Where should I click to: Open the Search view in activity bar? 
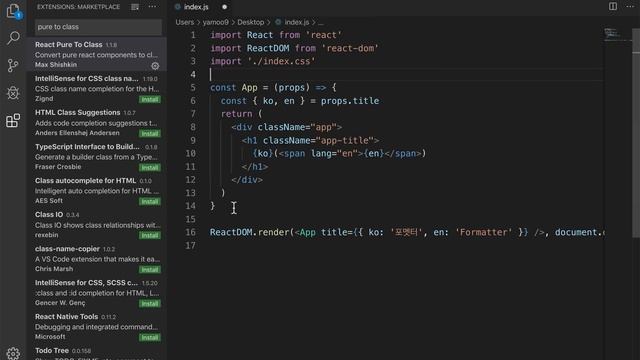(13, 38)
